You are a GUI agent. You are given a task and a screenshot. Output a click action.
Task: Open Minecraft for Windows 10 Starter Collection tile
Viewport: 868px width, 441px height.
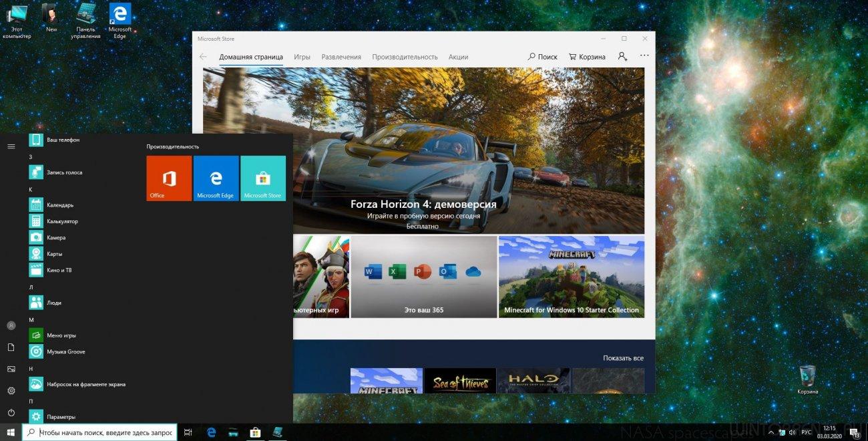tap(572, 277)
